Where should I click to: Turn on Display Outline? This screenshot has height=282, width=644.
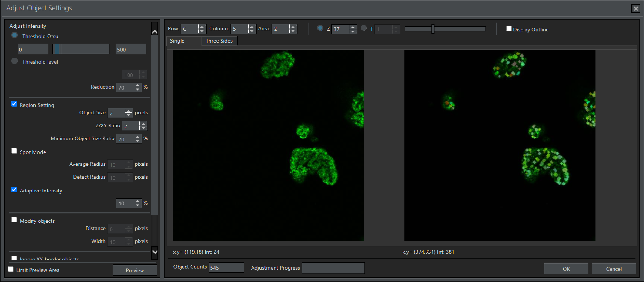[509, 28]
